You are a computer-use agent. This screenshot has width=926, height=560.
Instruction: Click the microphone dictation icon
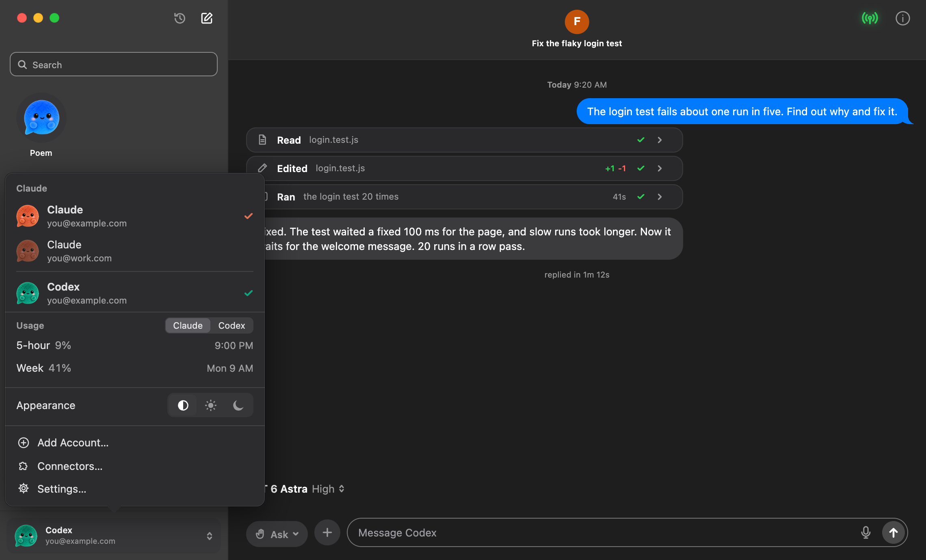click(865, 532)
